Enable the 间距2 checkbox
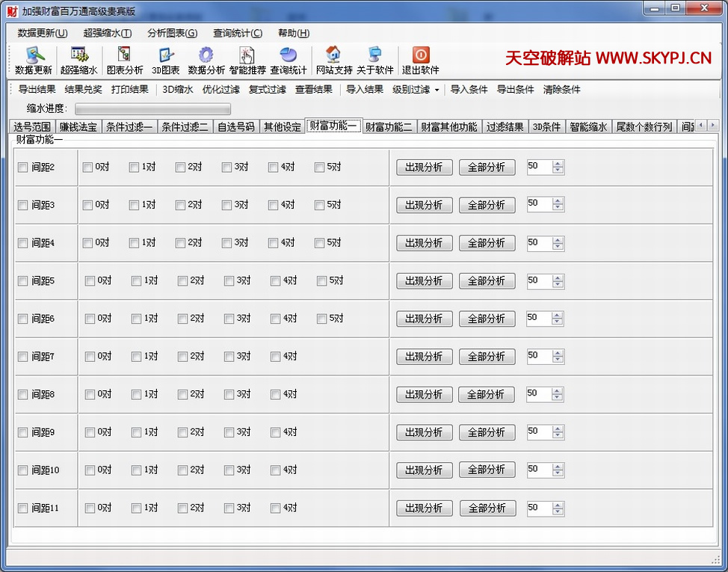Image resolution: width=728 pixels, height=572 pixels. click(x=22, y=167)
